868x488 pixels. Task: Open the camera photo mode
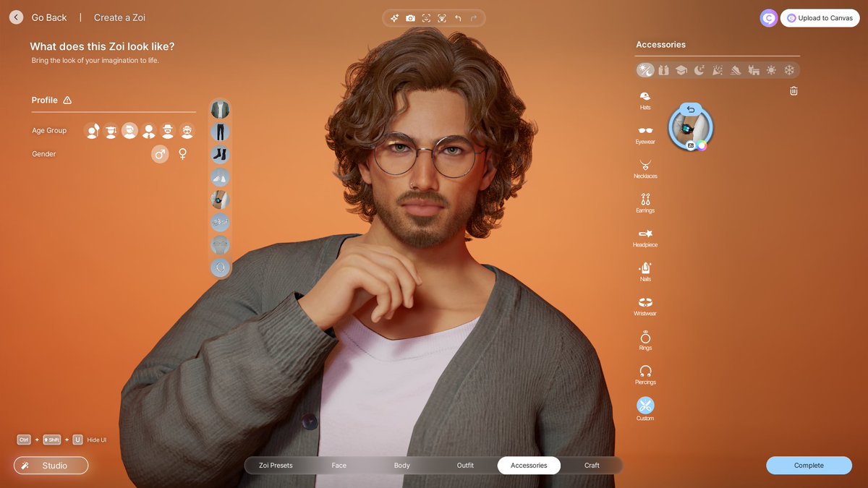tap(410, 18)
